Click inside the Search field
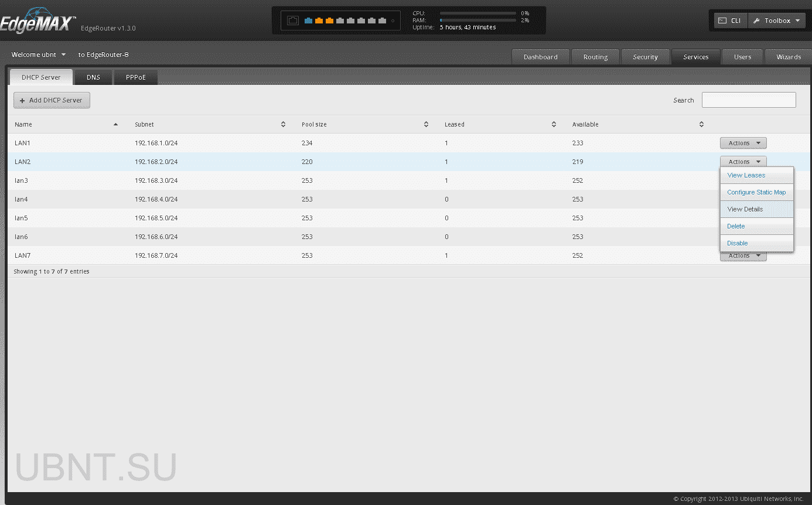 [749, 100]
